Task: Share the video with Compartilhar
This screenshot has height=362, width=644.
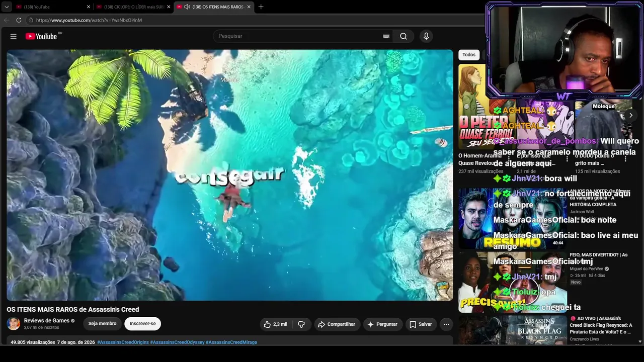Action: [x=337, y=324]
